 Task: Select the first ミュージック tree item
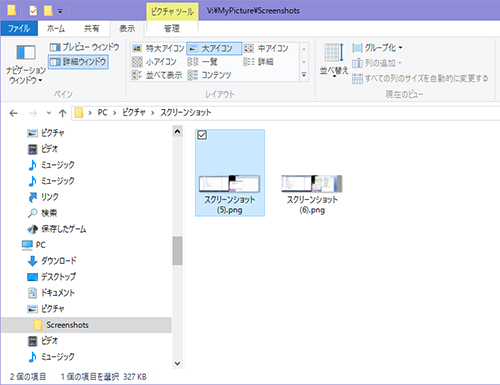[x=52, y=165]
